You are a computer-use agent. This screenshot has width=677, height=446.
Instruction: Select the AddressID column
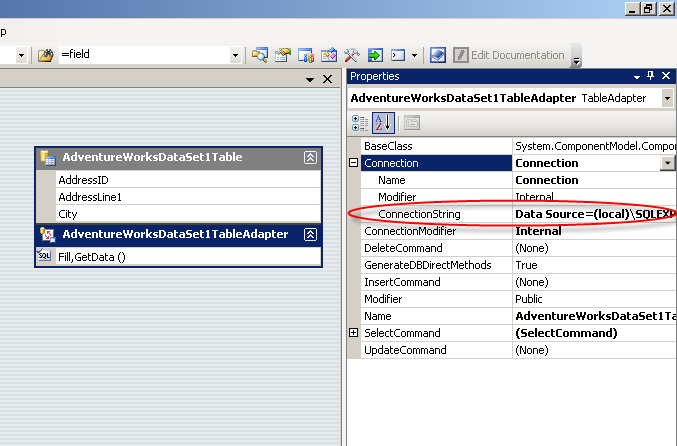(188, 180)
